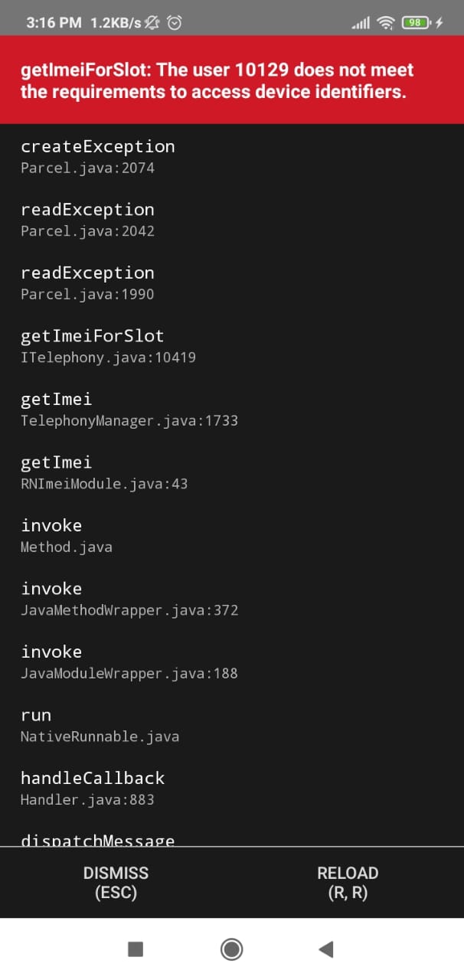Select readException frame at Parcel.java:2042
This screenshot has width=464, height=980.
[x=232, y=220]
